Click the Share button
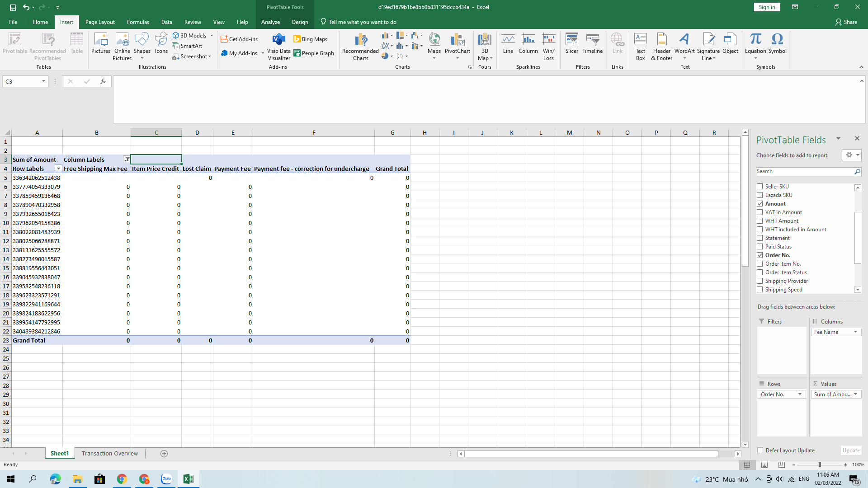 [846, 22]
